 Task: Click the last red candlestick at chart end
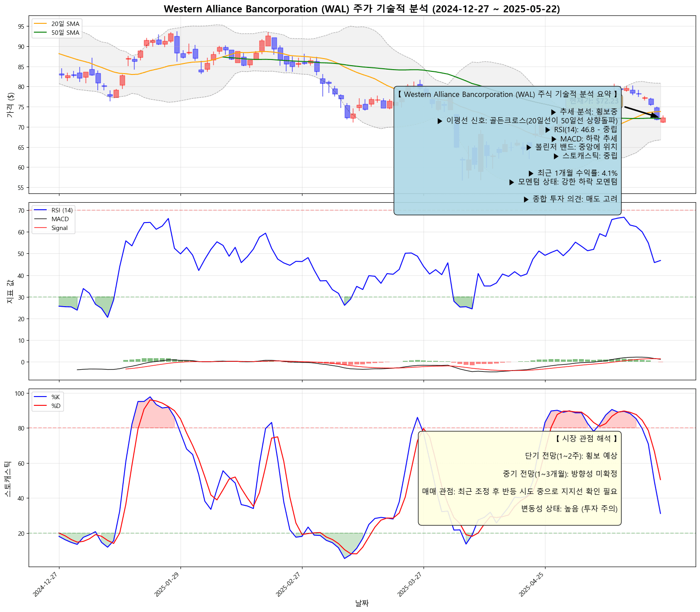point(663,120)
